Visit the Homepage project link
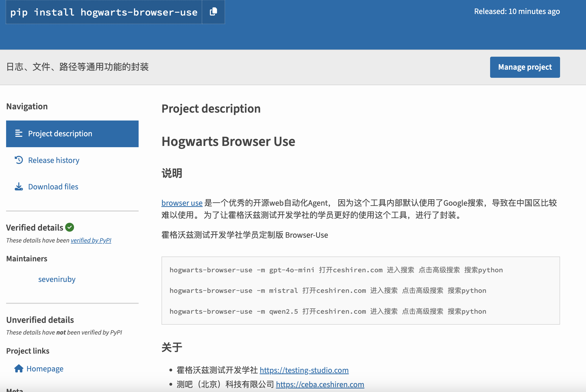This screenshot has width=586, height=392. click(x=45, y=369)
